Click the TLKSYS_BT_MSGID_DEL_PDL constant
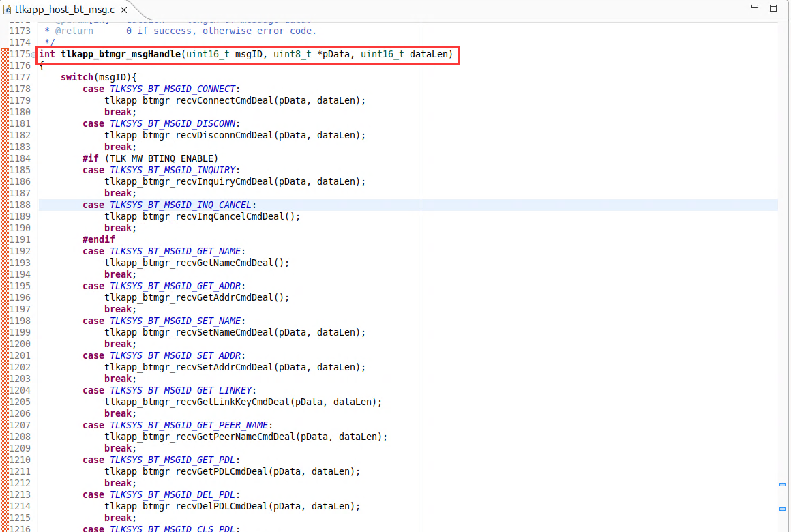791x532 pixels. click(x=173, y=495)
